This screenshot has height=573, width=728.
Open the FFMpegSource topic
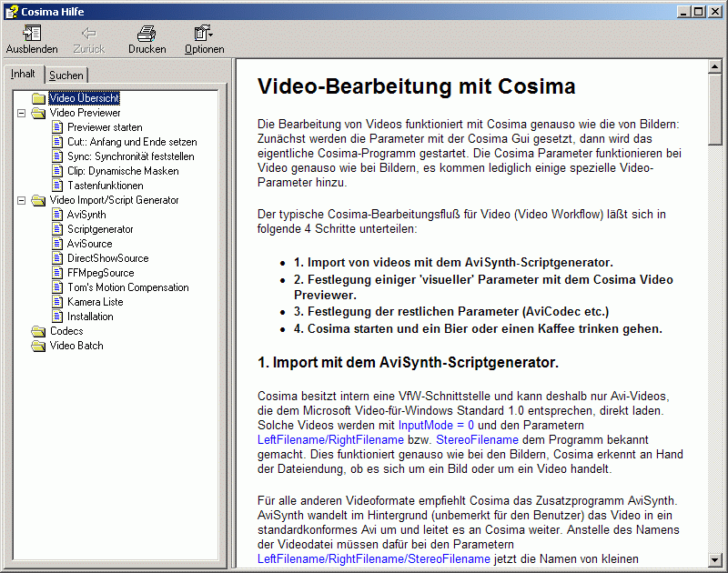(100, 273)
